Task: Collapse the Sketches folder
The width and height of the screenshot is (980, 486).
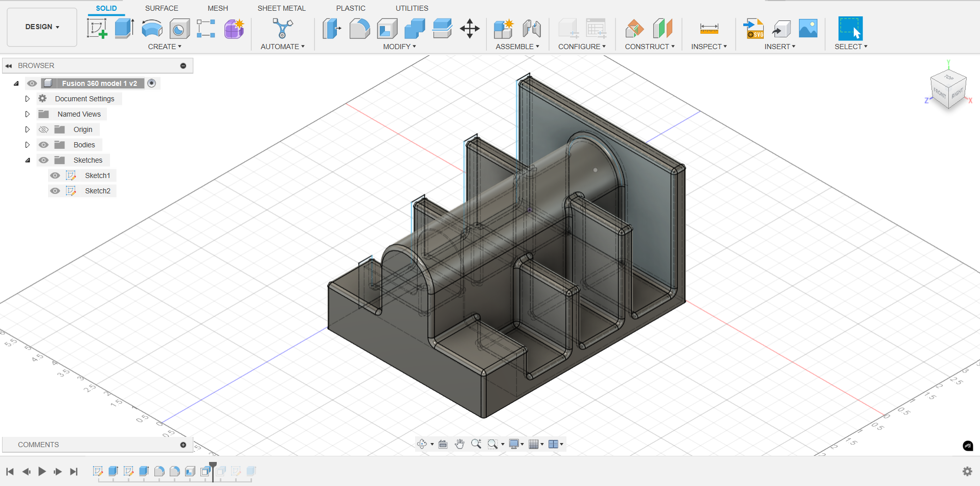Action: tap(28, 160)
